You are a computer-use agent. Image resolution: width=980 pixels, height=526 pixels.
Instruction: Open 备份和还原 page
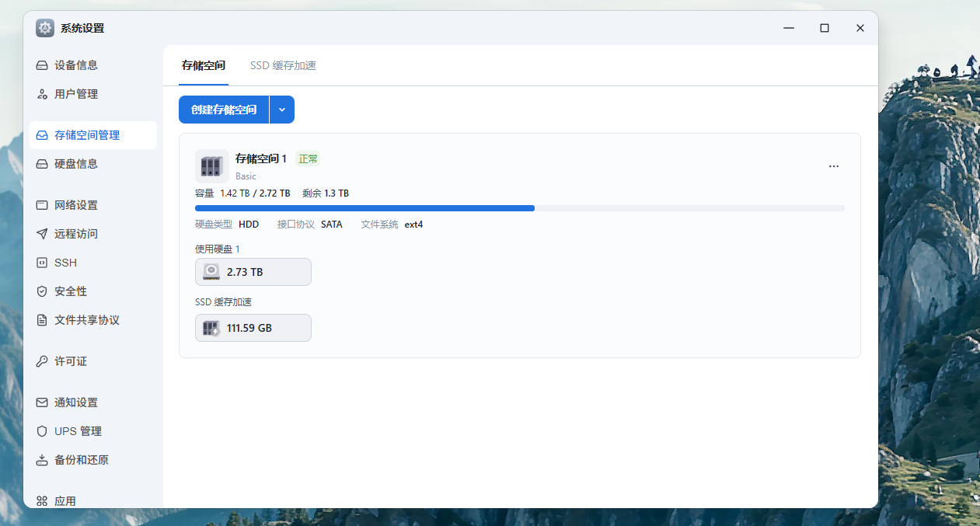tap(93, 460)
